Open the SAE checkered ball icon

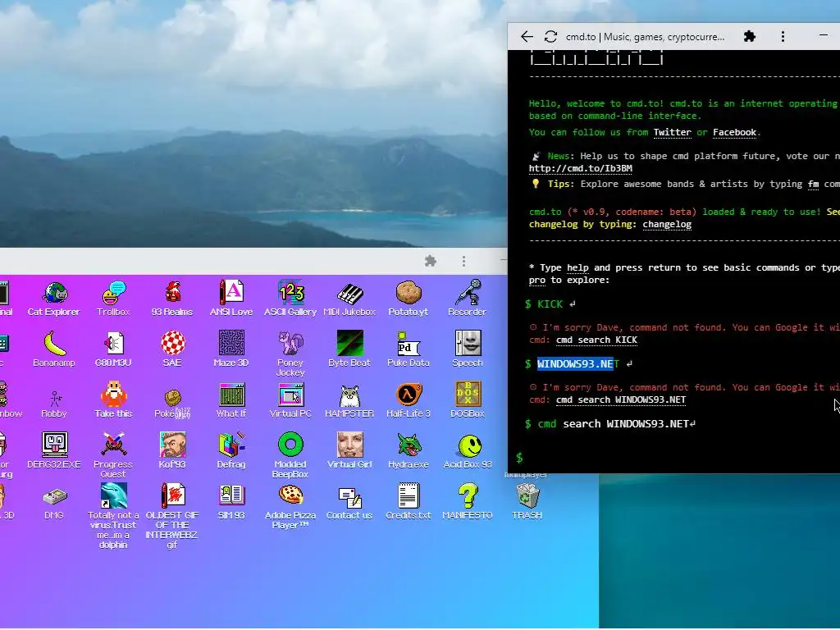172,349
